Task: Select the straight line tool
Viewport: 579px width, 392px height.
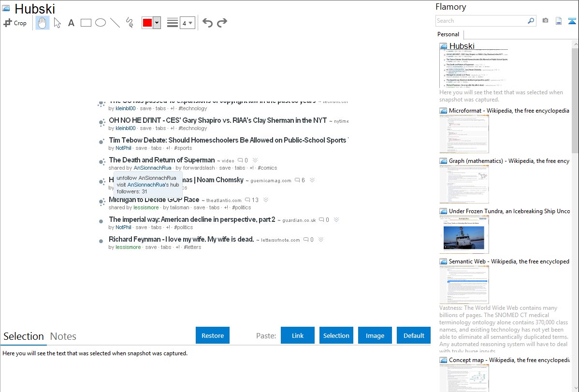Action: pos(115,23)
